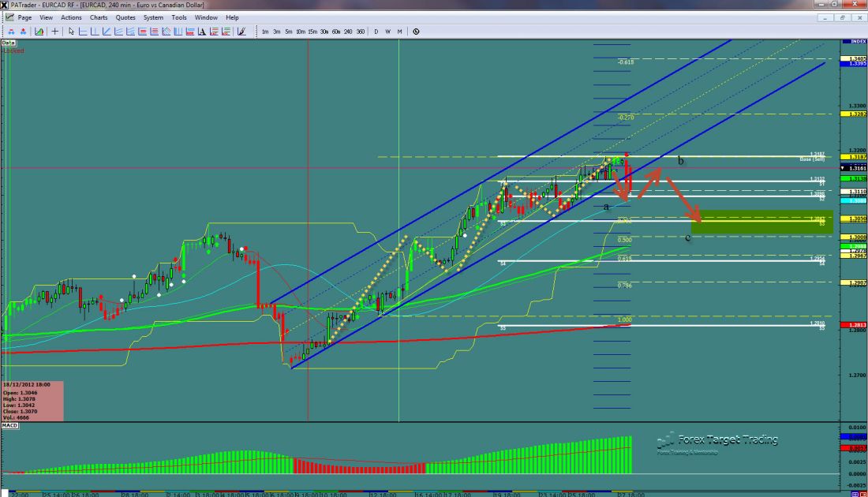The image size is (868, 497).
Task: Click the Data tab label
Action: pyautogui.click(x=9, y=43)
